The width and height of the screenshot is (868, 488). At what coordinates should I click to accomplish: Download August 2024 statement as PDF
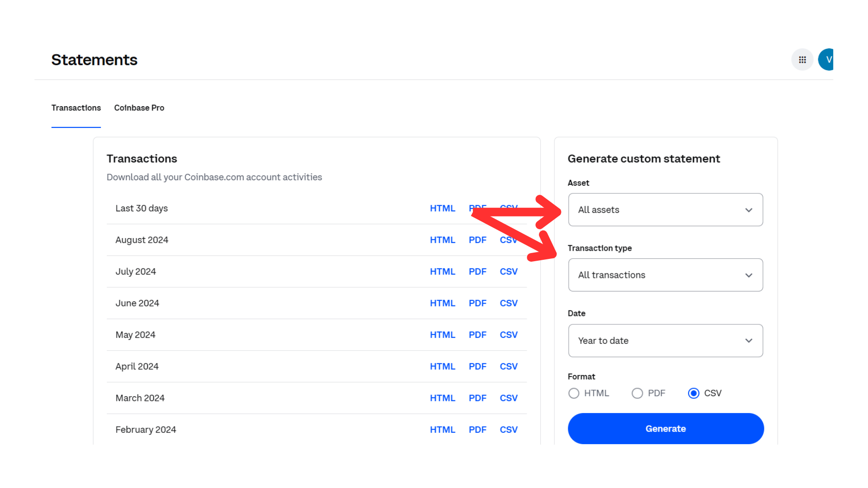(x=477, y=240)
